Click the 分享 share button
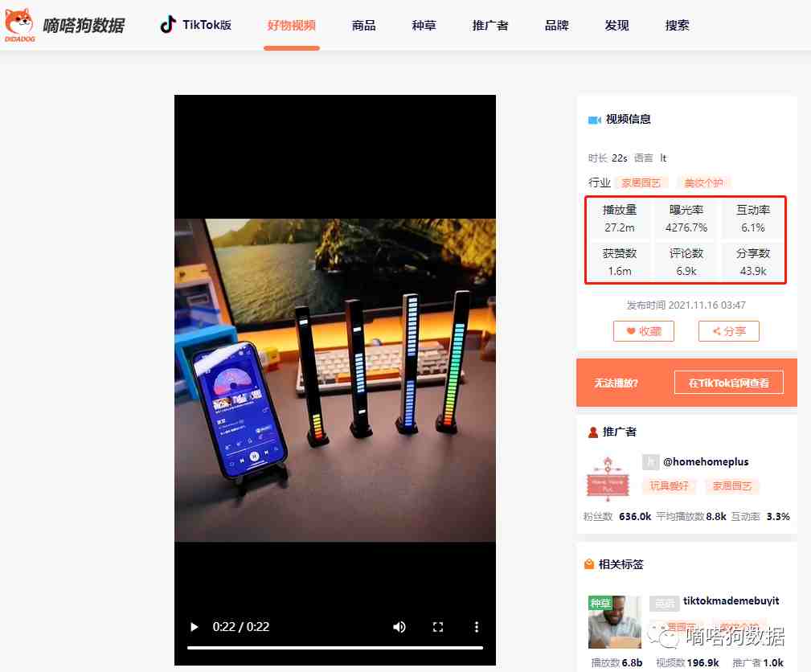This screenshot has height=672, width=811. tap(728, 331)
